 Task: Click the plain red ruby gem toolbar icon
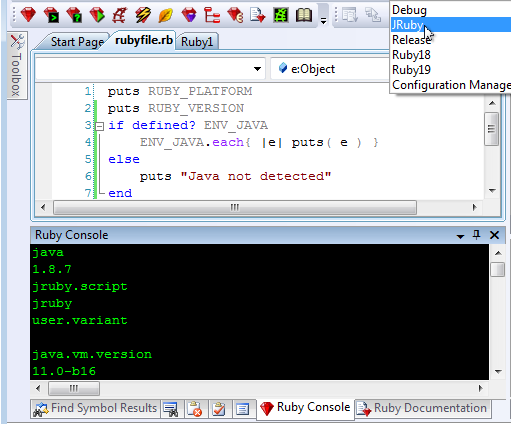(28, 15)
